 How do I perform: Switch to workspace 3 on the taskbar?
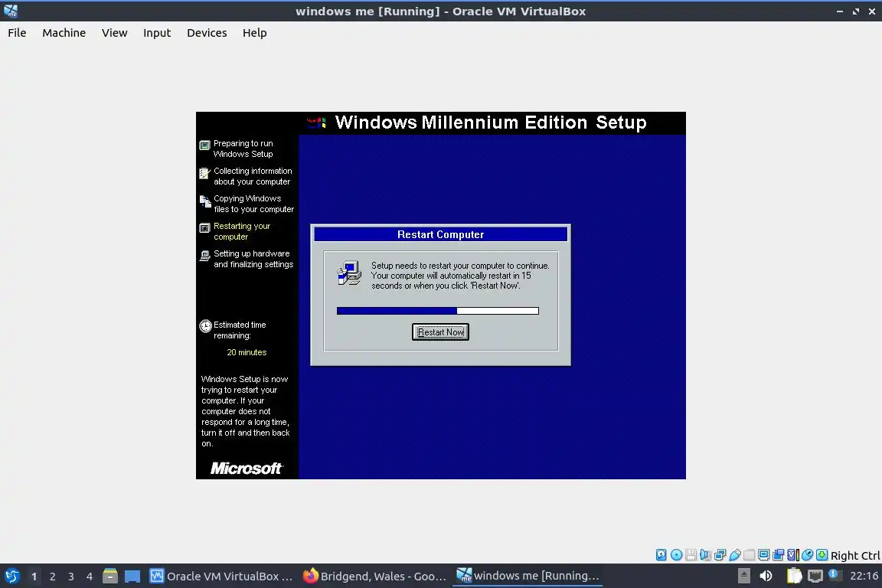(71, 577)
